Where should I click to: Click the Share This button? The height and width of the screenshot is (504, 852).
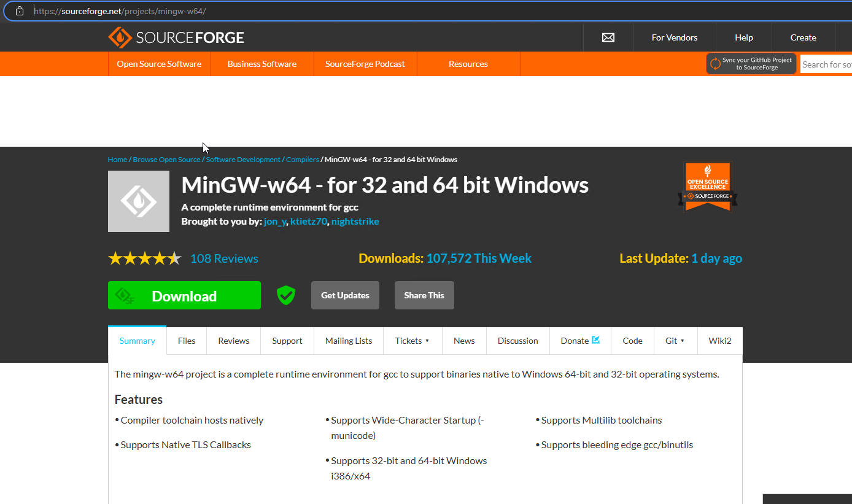click(424, 295)
